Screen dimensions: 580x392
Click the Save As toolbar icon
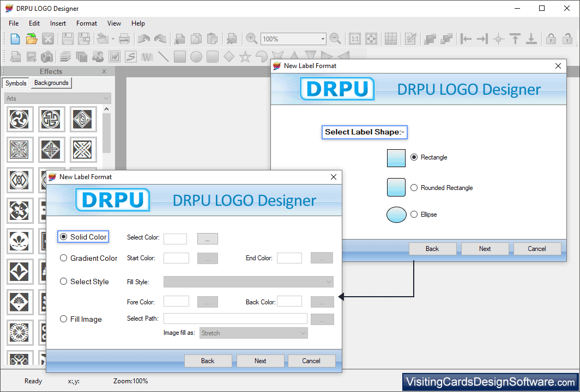84,39
